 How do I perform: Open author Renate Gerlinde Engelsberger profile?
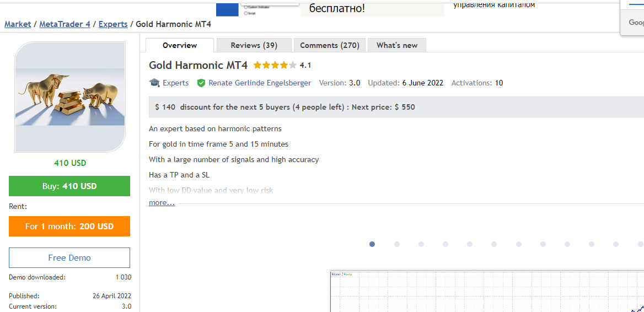(260, 83)
